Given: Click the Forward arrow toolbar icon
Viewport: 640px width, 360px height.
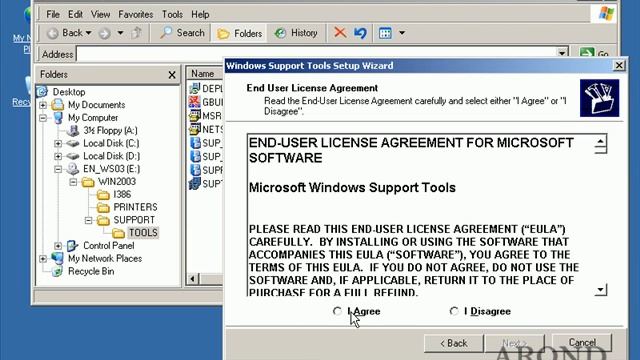Looking at the screenshot, I should tap(105, 33).
